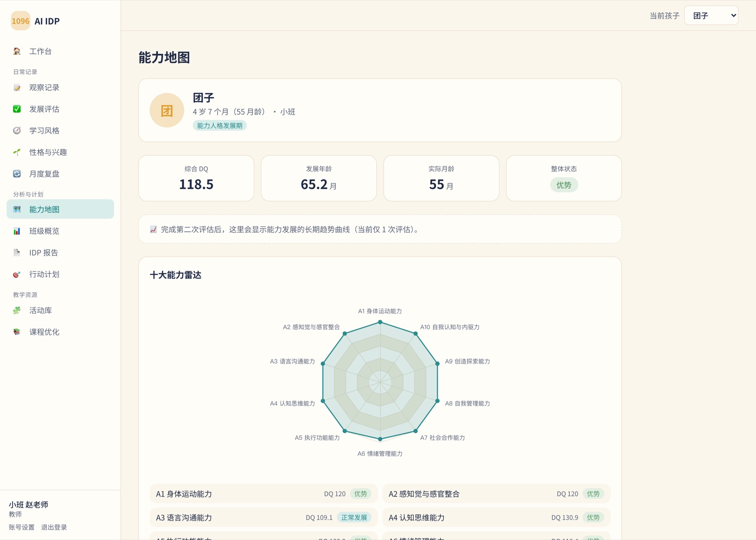Click the 账号设置 link

(x=22, y=527)
